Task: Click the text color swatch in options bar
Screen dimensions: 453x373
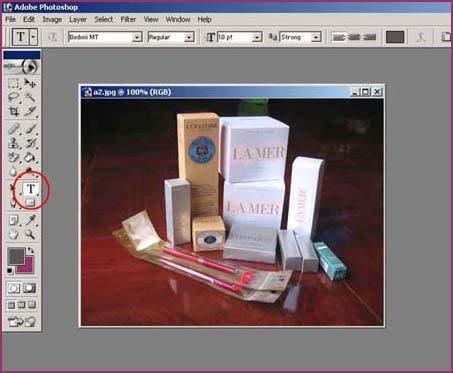Action: (x=395, y=37)
